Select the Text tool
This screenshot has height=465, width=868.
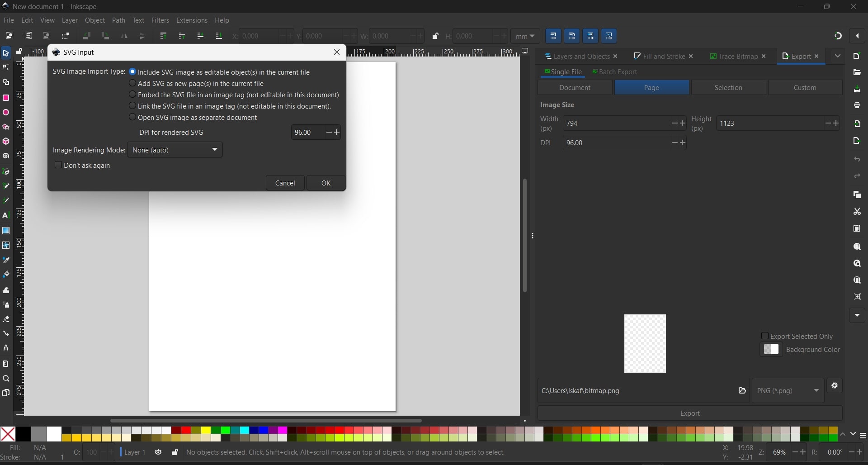click(x=6, y=215)
